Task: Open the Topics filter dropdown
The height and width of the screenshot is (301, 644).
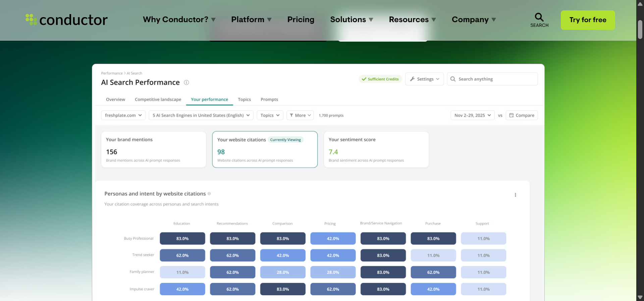Action: (x=270, y=115)
